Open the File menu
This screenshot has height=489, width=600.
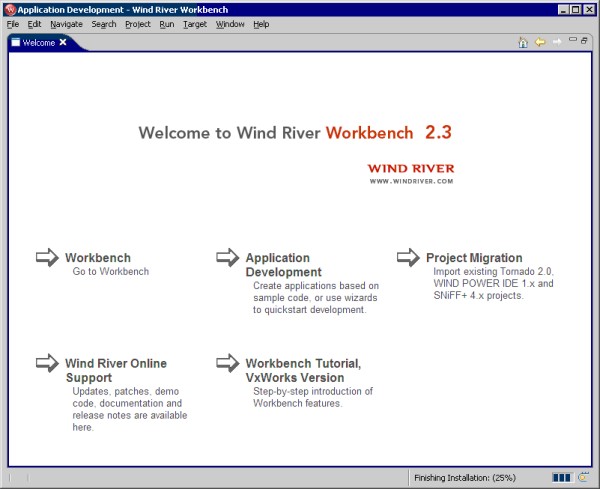[13, 24]
